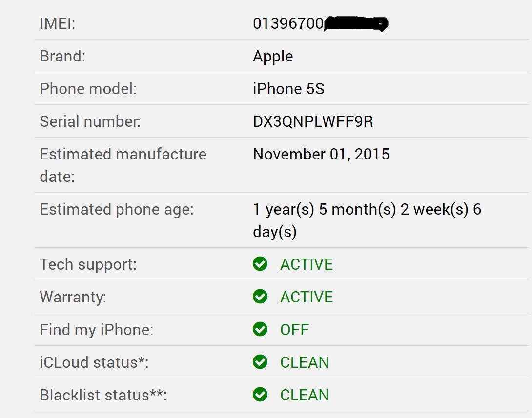
Task: Click the green checkmark beside Warranty
Action: (x=260, y=297)
